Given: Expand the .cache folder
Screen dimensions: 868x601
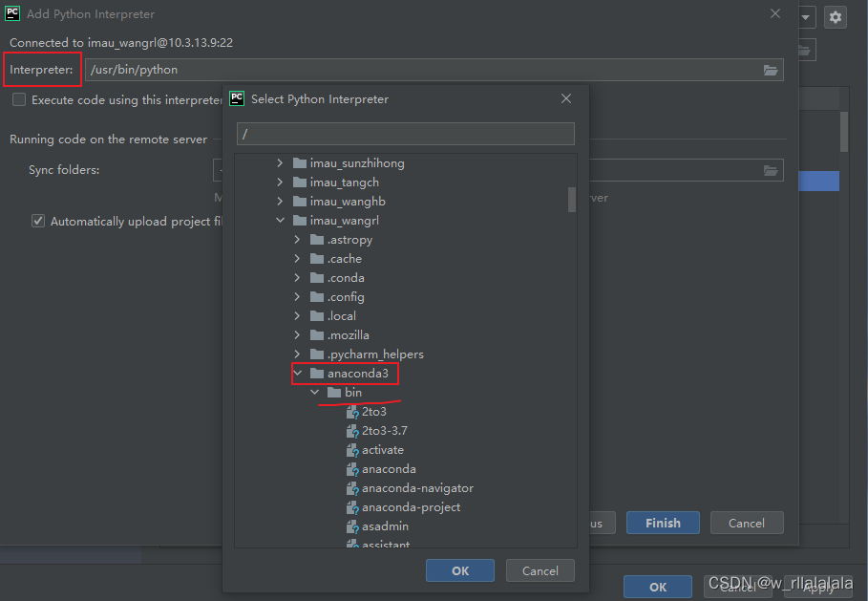Looking at the screenshot, I should pos(297,259).
